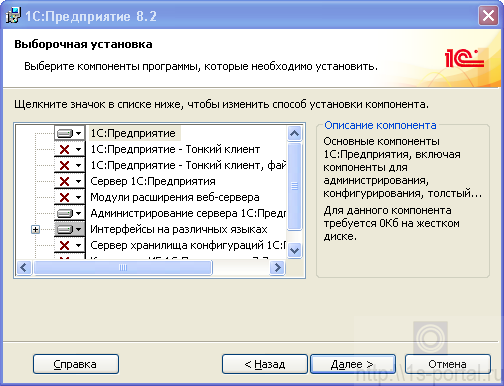The image size is (504, 386).
Task: Click the horizontal scroll-left arrow
Action: pos(24,267)
